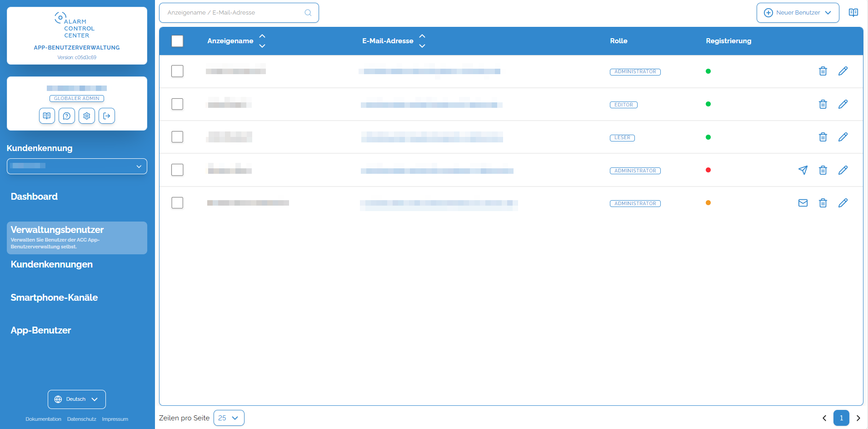
Task: Open settings gear icon in sidebar
Action: pos(87,116)
